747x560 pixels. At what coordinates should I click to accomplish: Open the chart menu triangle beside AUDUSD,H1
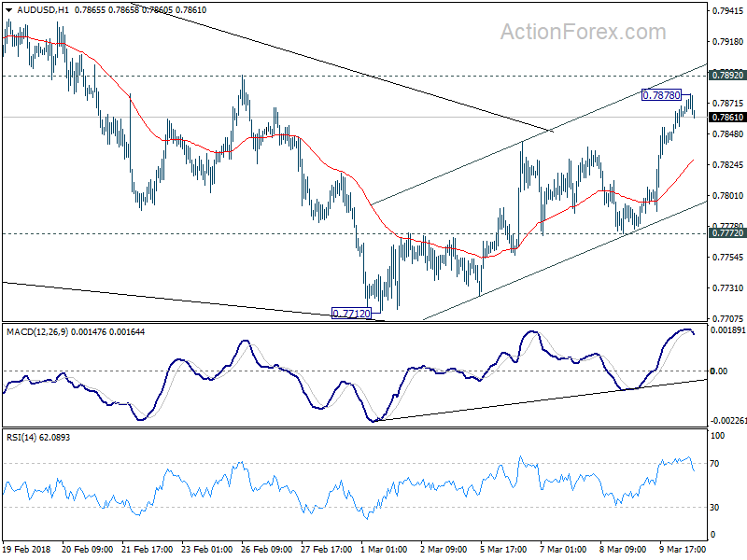tap(9, 10)
